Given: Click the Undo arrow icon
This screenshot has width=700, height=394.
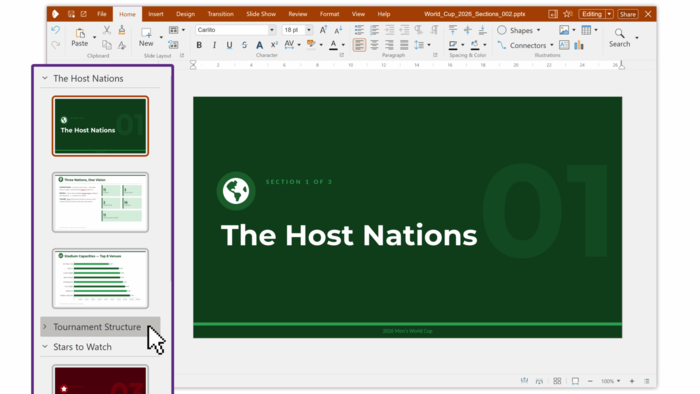Looking at the screenshot, I should pos(55,30).
